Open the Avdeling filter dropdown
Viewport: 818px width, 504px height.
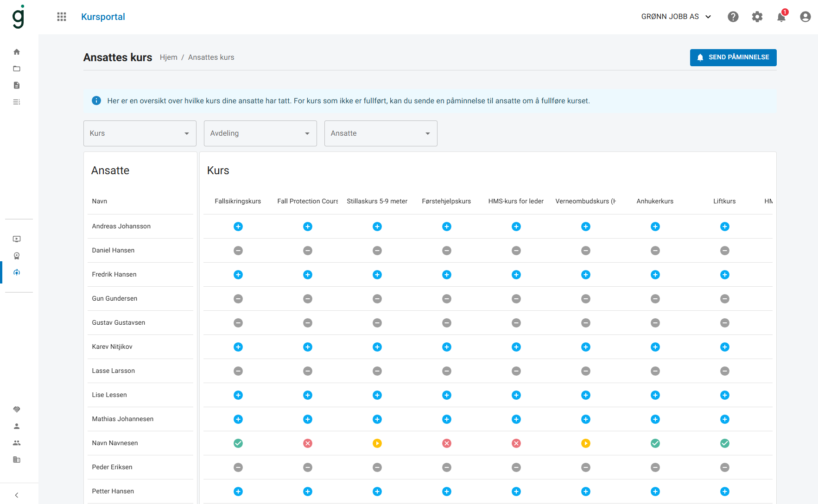point(260,133)
